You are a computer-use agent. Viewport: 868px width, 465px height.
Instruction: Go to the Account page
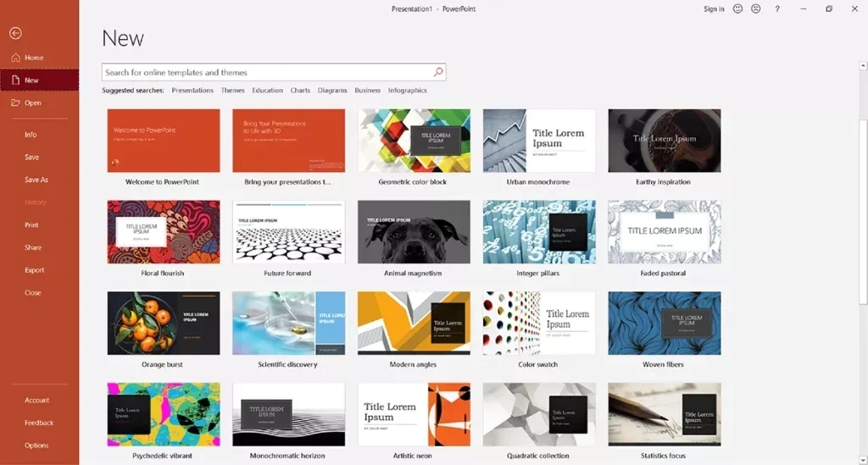(x=36, y=400)
